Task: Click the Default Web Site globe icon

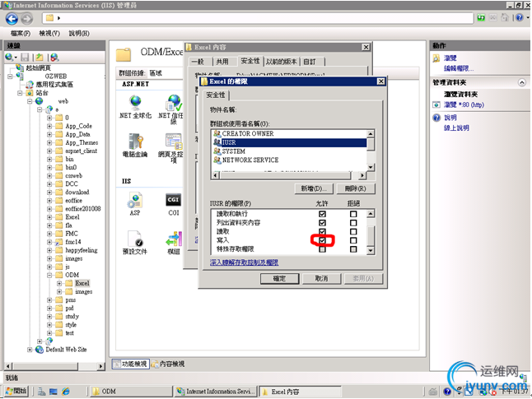Action: pyautogui.click(x=40, y=349)
